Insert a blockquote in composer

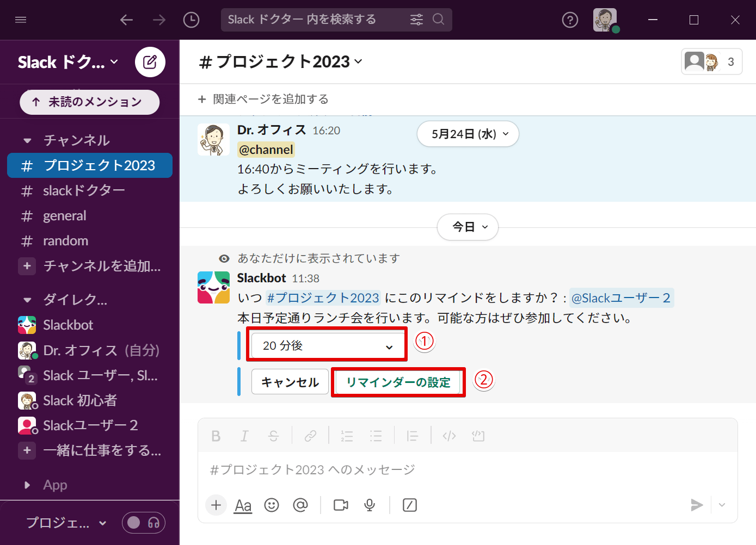coord(413,436)
